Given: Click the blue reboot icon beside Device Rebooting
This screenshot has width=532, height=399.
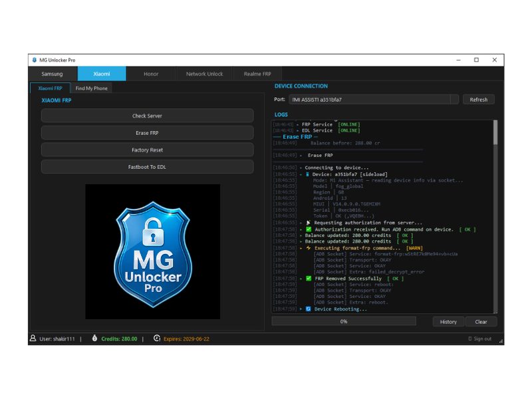Looking at the screenshot, I should click(308, 309).
